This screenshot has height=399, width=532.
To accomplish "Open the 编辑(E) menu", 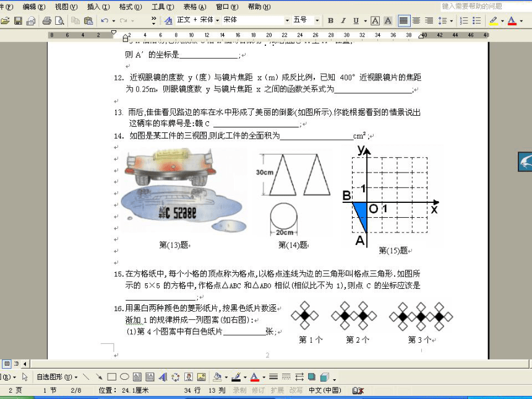I will (x=34, y=7).
